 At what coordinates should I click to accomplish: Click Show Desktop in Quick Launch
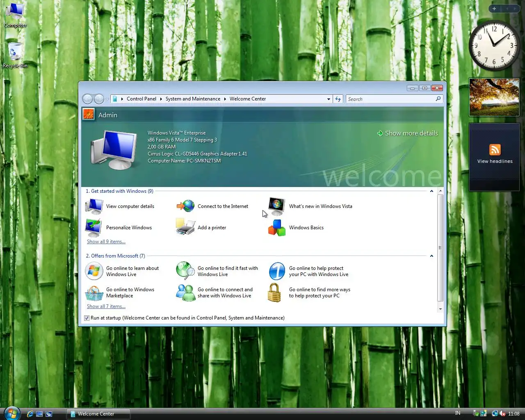tap(39, 414)
